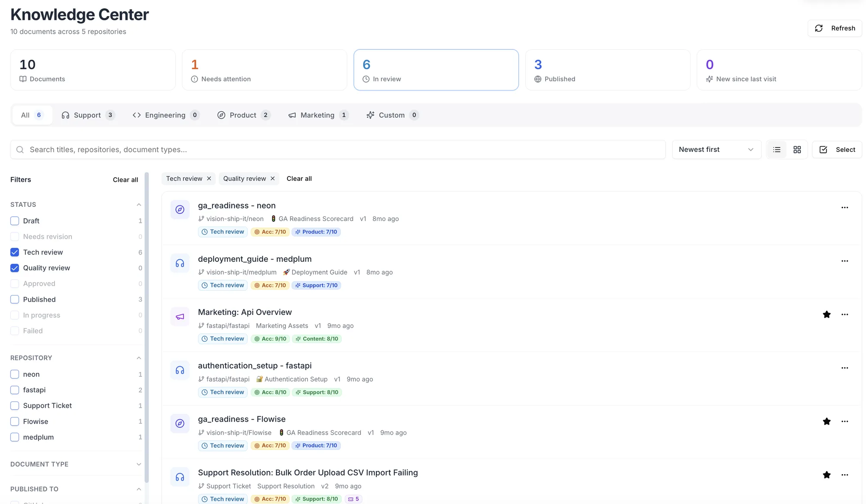Uncheck Quality review status filter
The height and width of the screenshot is (504, 866).
[15, 268]
